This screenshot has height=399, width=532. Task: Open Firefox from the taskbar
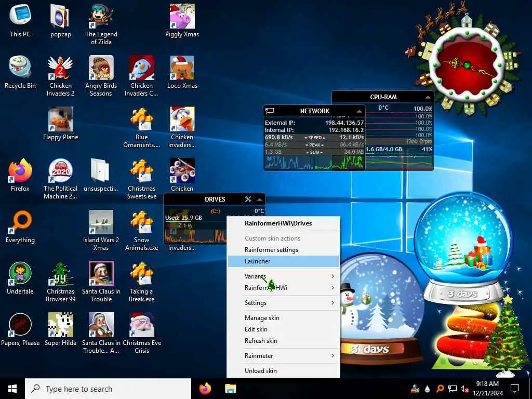(x=205, y=389)
